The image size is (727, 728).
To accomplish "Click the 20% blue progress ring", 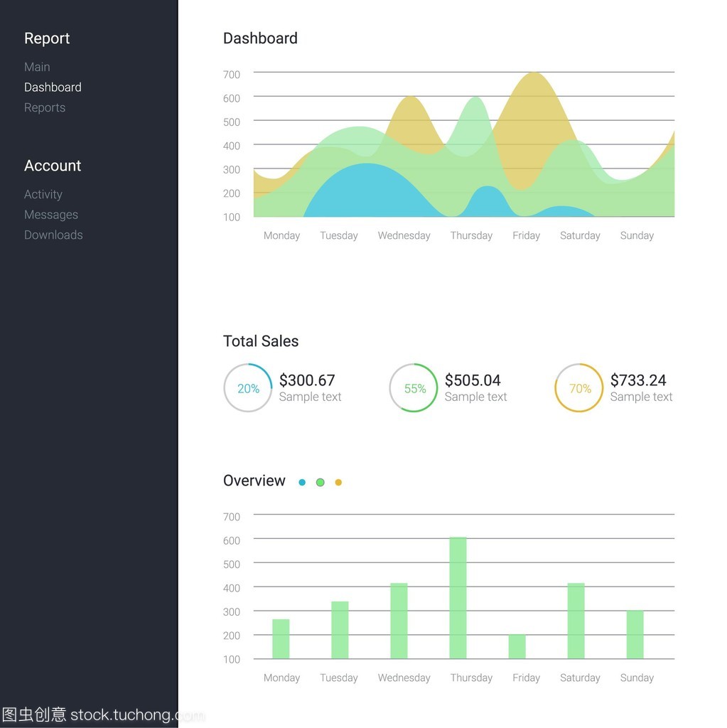I will click(x=248, y=388).
